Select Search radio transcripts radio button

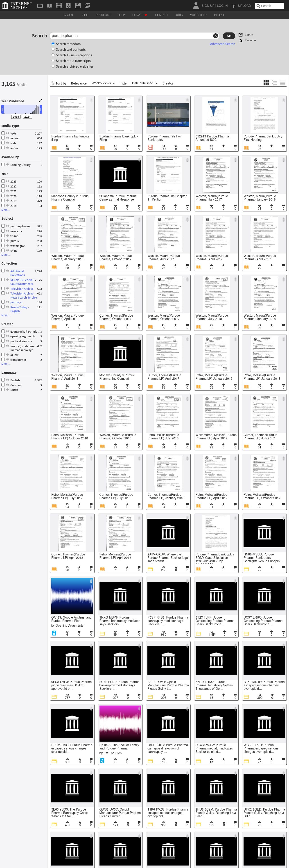pos(53,61)
